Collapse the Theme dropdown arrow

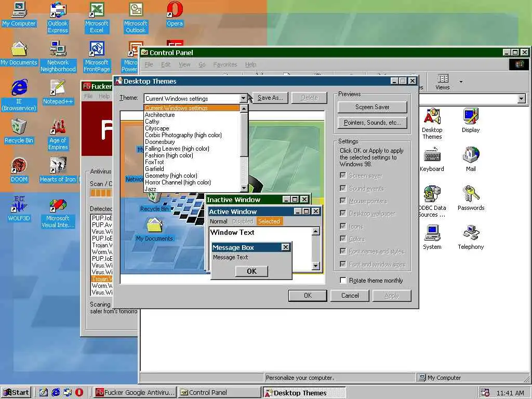(x=243, y=98)
